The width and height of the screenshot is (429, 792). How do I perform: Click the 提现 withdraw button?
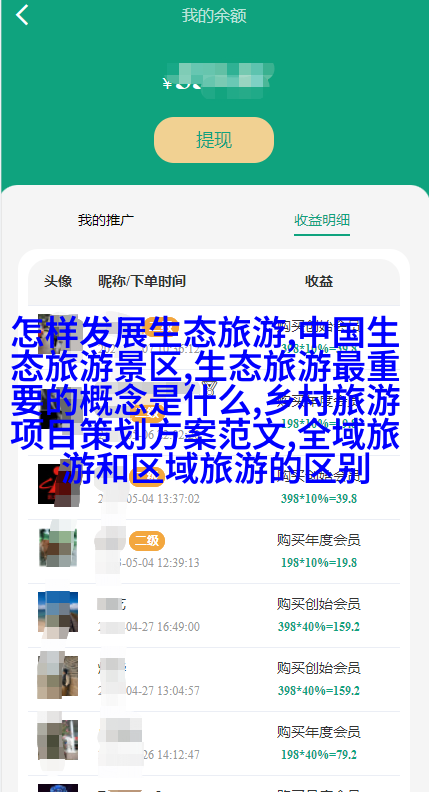(x=214, y=140)
